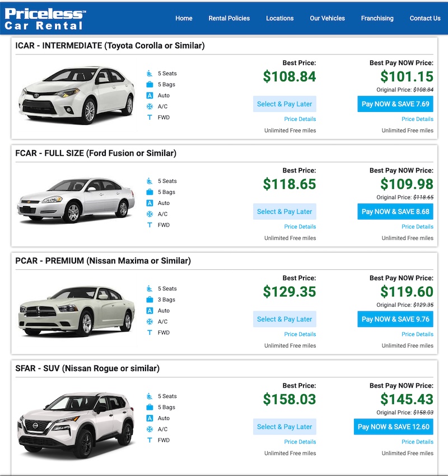448x476 pixels.
Task: Click the A/C snowflake icon for Nissan Rogue
Action: tap(150, 429)
